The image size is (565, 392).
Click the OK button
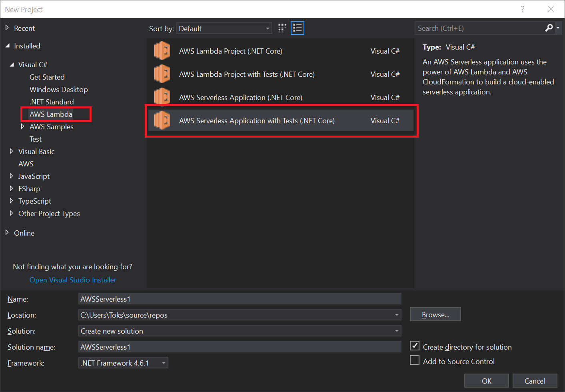coord(487,381)
